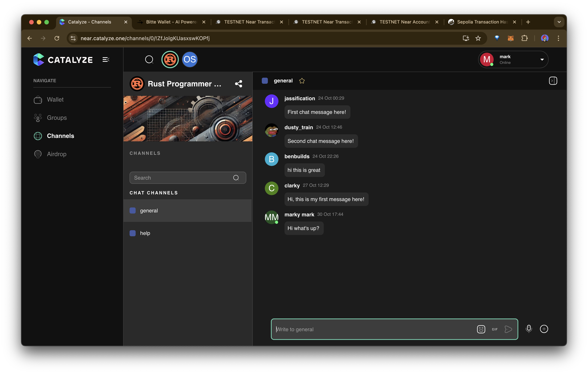Open Wallet in the navigation menu
Viewport: 588px width, 374px height.
click(x=55, y=99)
